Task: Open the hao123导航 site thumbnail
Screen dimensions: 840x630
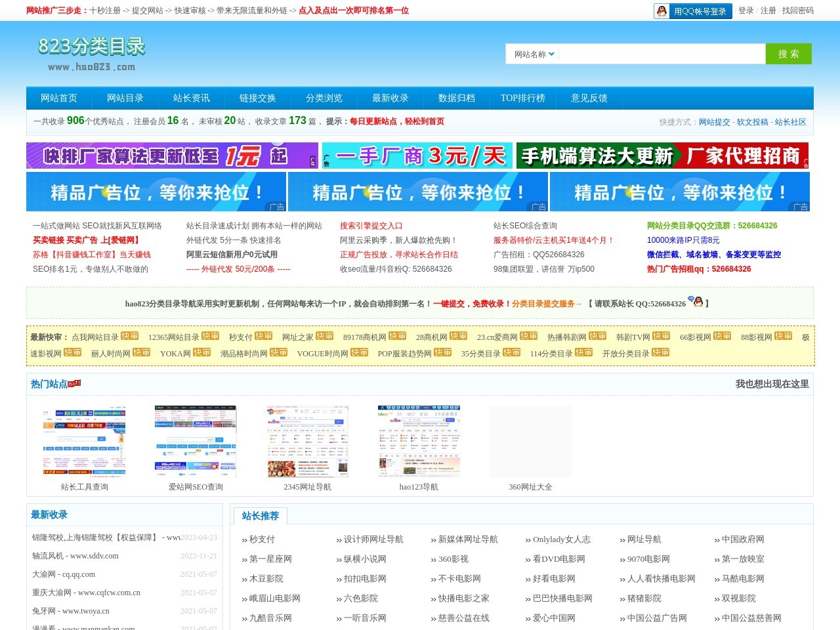Action: [x=419, y=442]
